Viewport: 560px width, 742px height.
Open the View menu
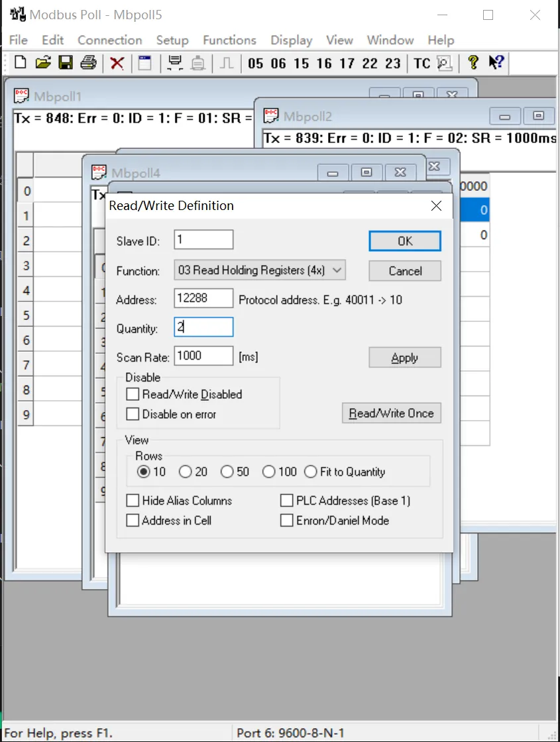[x=339, y=40]
